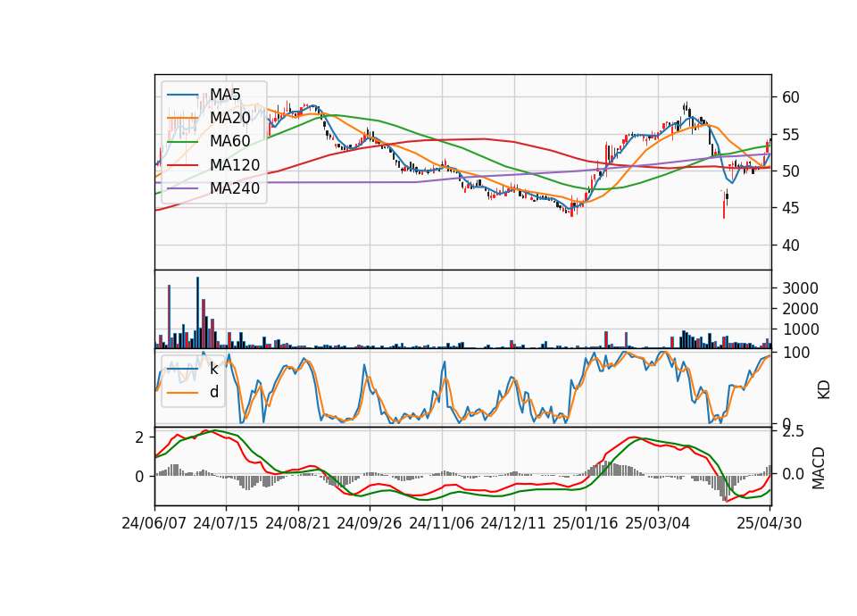This screenshot has width=857, height=616.
Task: Click the MA120 legend label
Action: click(235, 165)
